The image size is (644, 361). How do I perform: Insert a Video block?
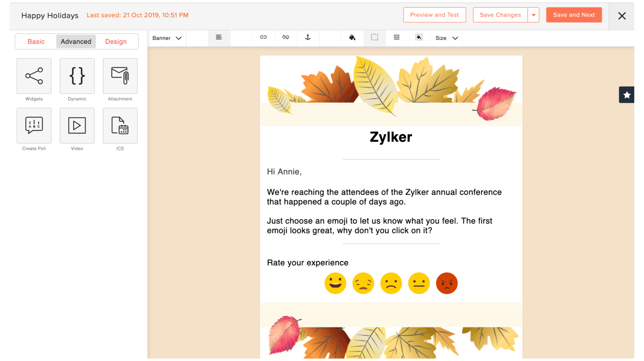pos(77,125)
